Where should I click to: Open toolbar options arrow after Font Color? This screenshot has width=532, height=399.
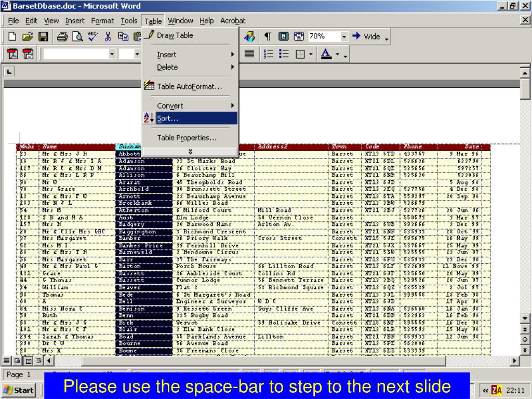(x=345, y=55)
